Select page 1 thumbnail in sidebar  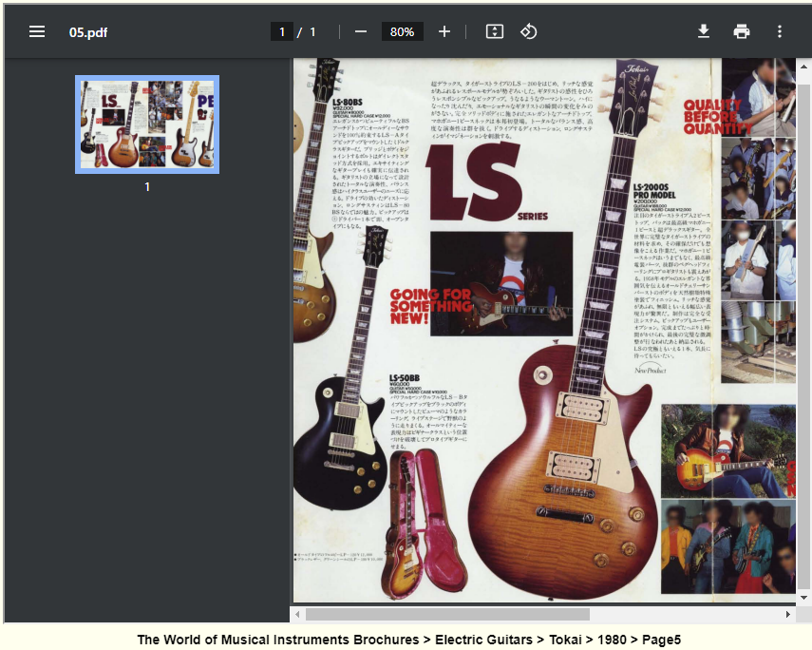(x=147, y=124)
